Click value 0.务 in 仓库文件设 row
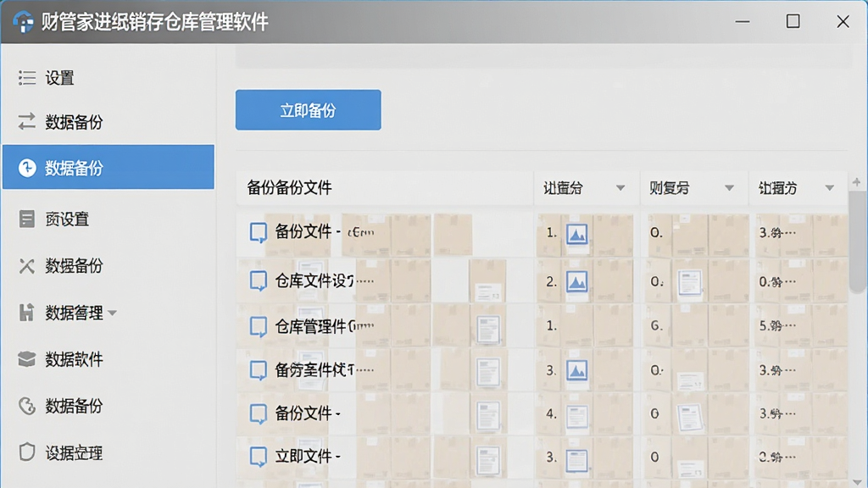868x488 pixels. click(777, 282)
